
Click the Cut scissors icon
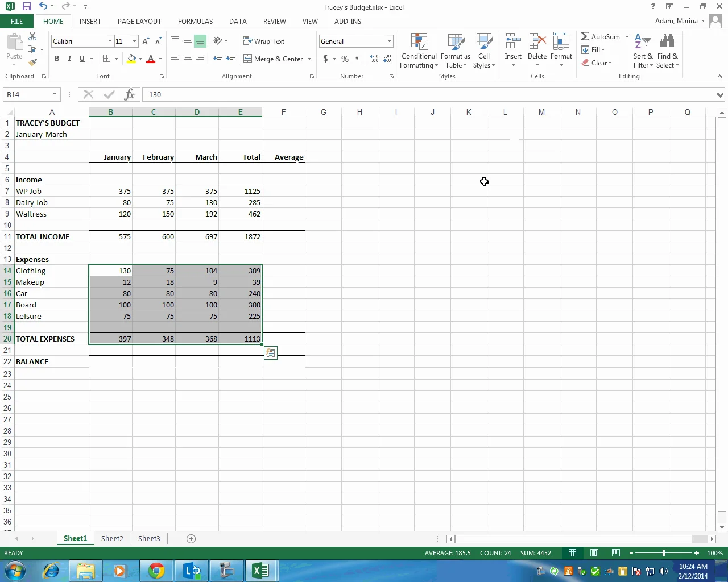click(x=32, y=36)
